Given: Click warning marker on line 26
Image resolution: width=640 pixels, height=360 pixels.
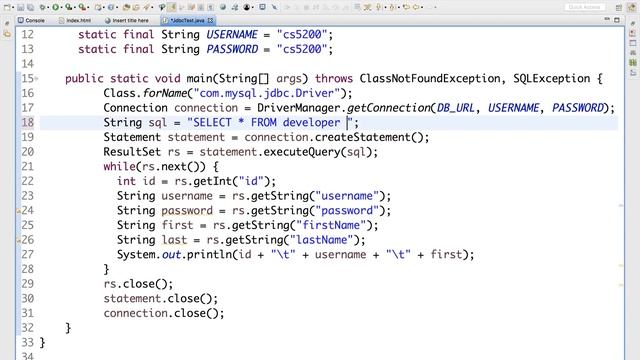Looking at the screenshot, I should pos(18,240).
